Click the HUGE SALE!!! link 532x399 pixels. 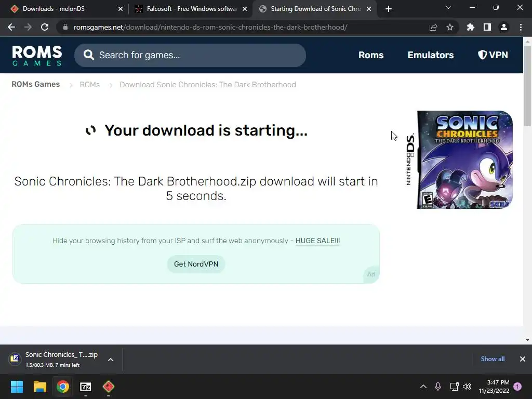tap(317, 241)
